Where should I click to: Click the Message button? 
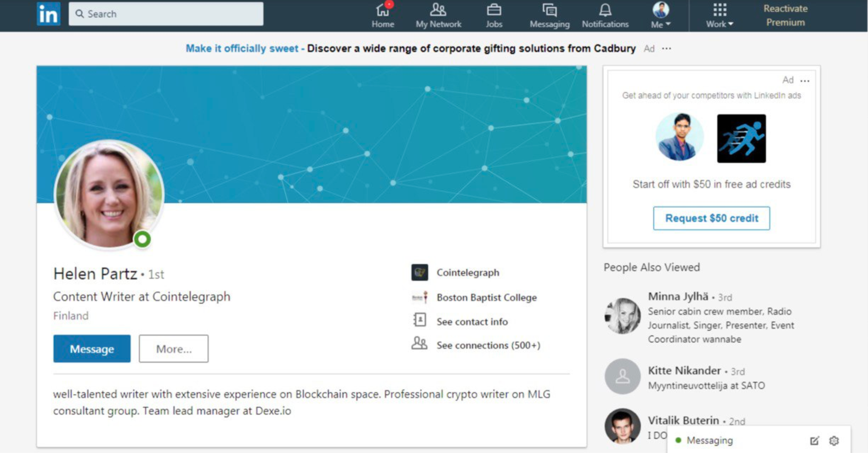(92, 349)
